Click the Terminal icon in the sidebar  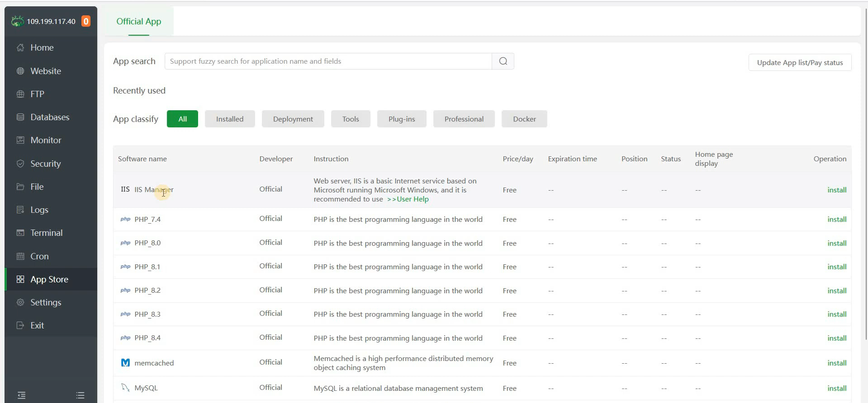coord(20,233)
